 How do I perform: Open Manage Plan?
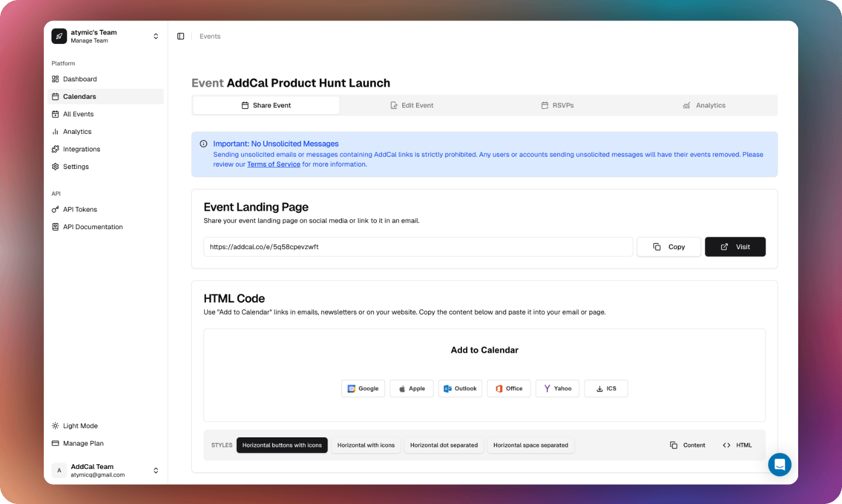tap(106, 443)
